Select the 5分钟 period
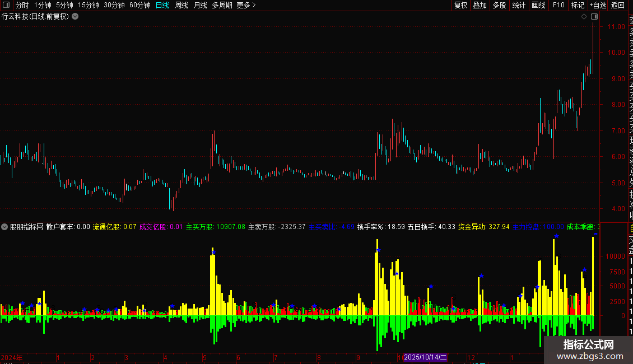Image resolution: width=633 pixels, height=364 pixels. [64, 5]
